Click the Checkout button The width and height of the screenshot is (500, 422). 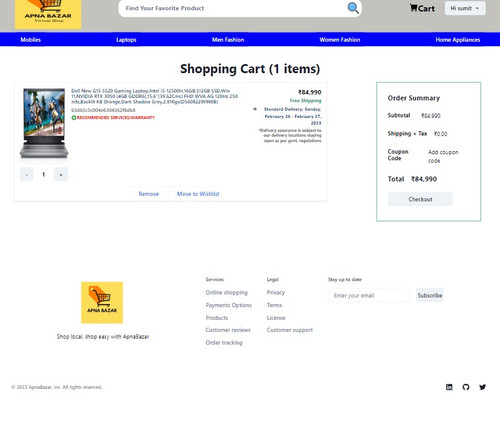click(420, 199)
